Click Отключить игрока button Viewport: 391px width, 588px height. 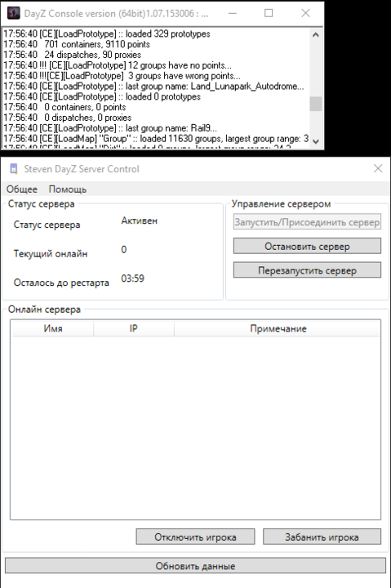[x=195, y=537]
